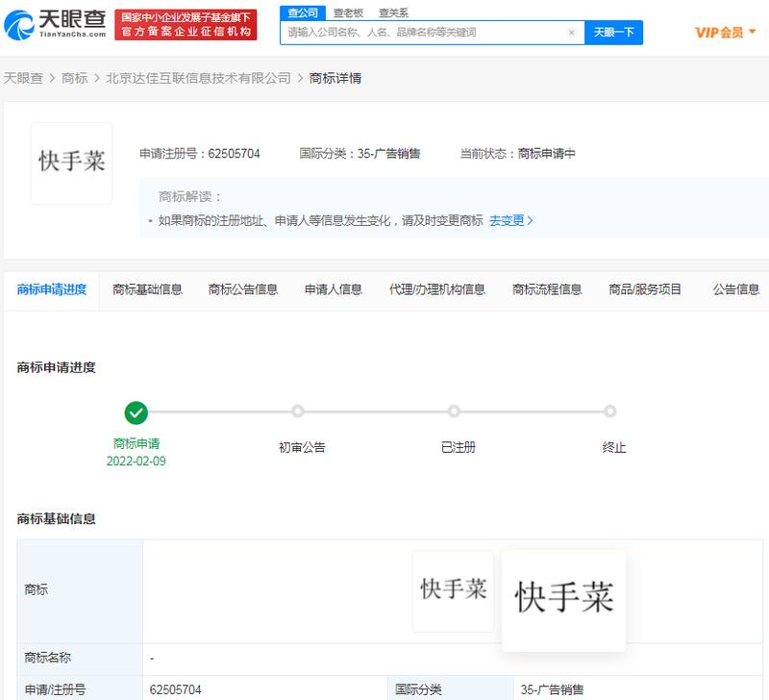
Task: Click the 商标解读 label
Action: (x=189, y=197)
